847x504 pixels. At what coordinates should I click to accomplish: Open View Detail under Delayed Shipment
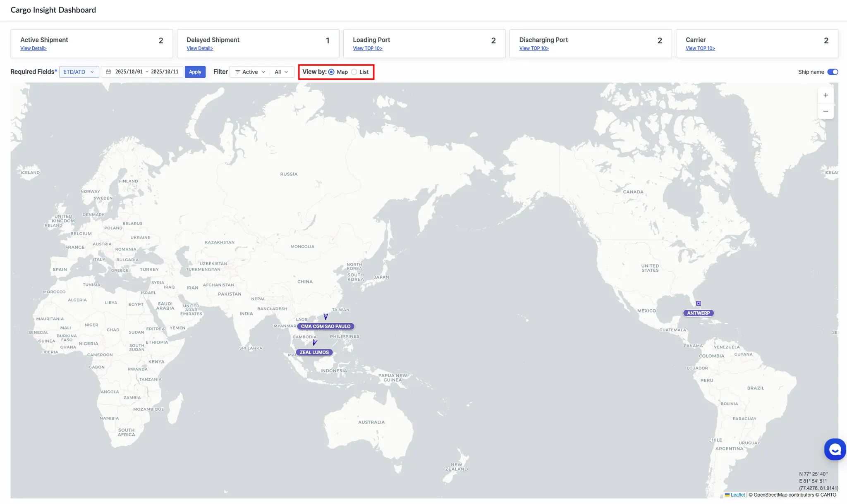click(x=200, y=48)
